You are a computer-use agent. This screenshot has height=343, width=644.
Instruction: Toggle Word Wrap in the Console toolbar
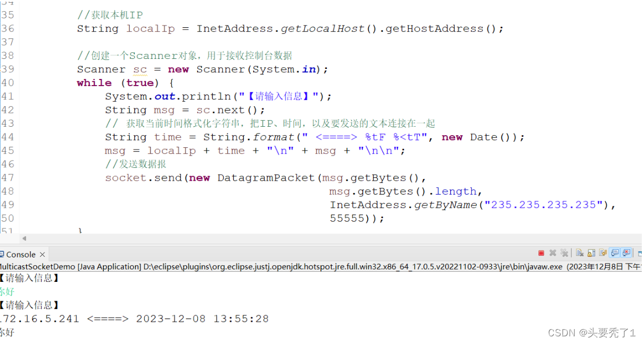point(603,253)
